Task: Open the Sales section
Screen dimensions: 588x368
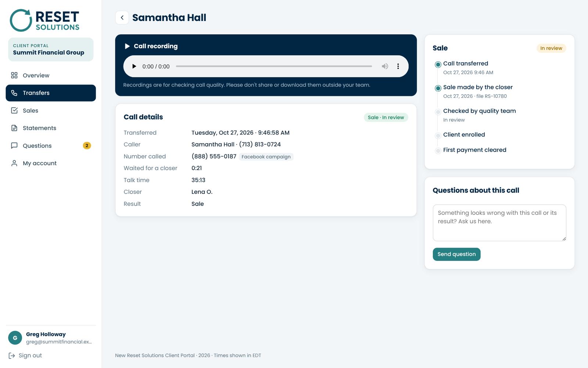Action: pos(51,110)
